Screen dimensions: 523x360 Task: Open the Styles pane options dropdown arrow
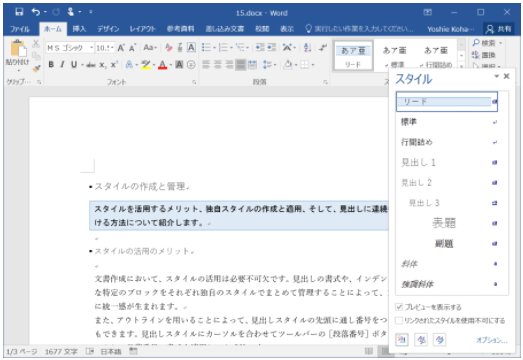[496, 76]
